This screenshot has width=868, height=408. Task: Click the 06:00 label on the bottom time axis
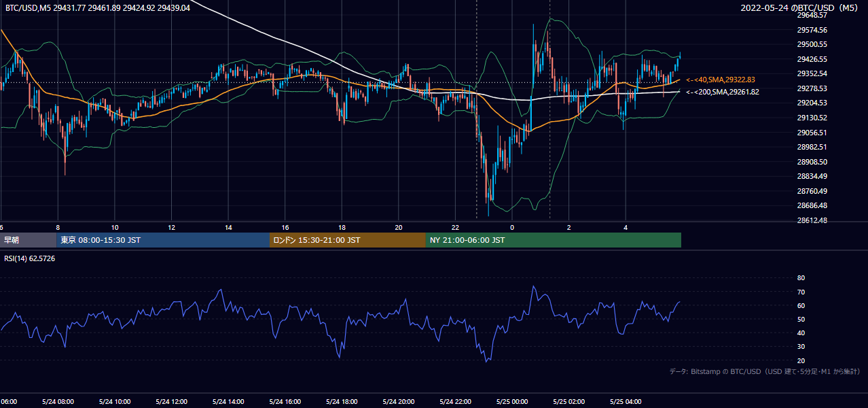click(8, 401)
